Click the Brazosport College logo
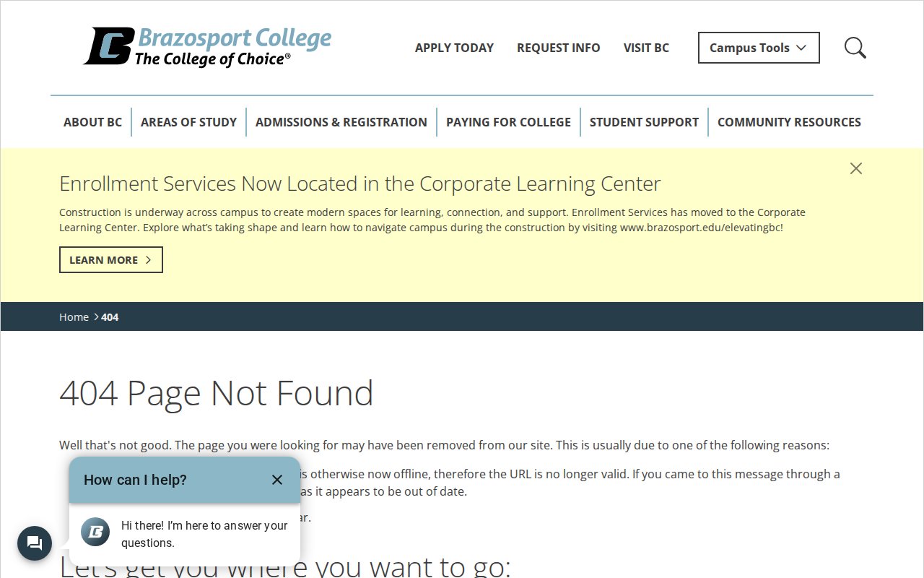Screen dimensions: 924x578 click(x=207, y=47)
